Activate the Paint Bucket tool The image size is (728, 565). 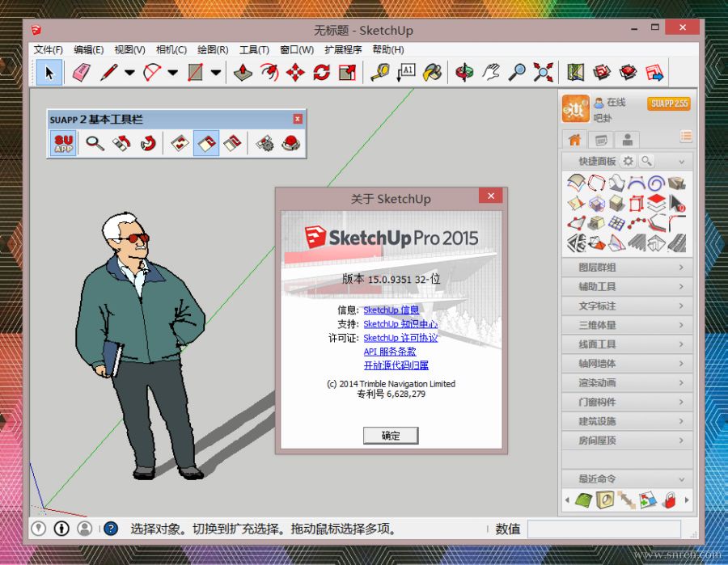tap(432, 73)
